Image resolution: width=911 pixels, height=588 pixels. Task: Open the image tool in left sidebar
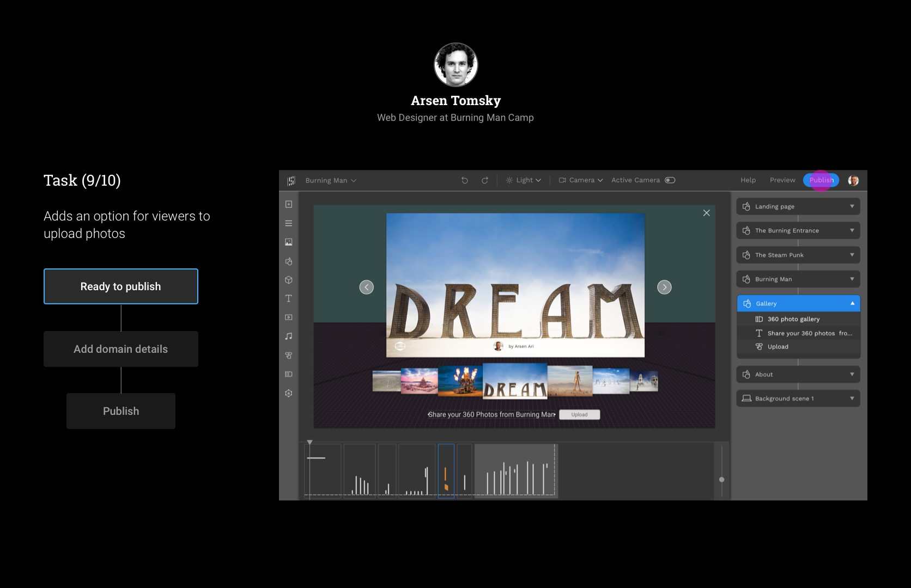pos(289,242)
